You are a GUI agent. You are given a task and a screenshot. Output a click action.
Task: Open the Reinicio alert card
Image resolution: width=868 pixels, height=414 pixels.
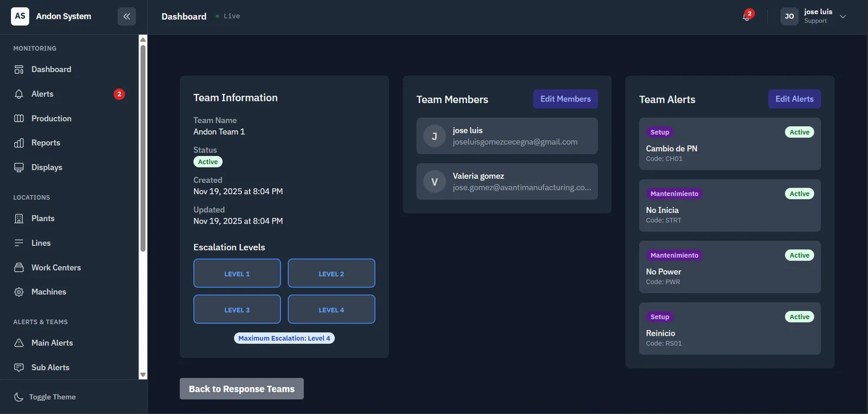(730, 329)
